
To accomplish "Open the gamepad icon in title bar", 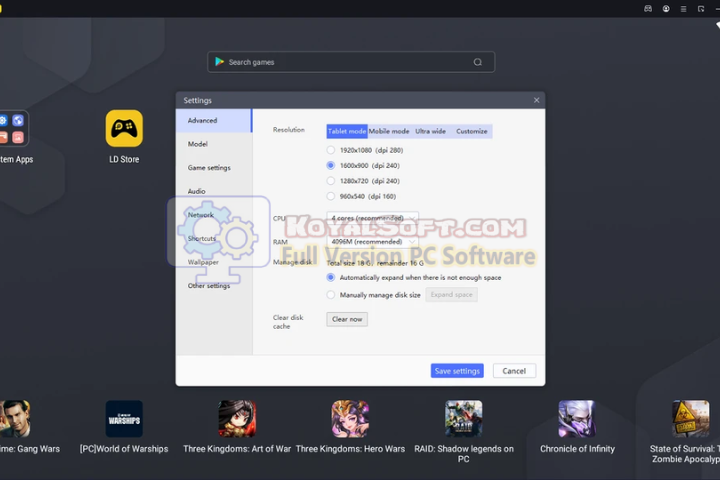I will click(648, 9).
